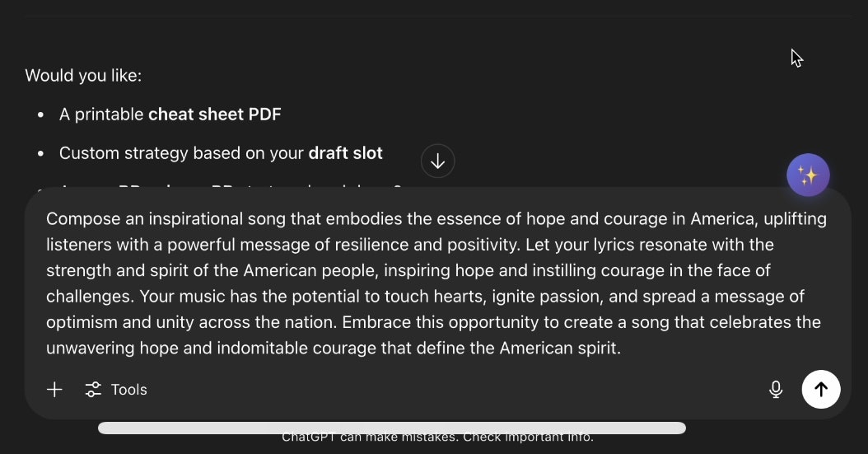Click the "ChatGPT can make mistakes" disclaimer
This screenshot has height=454, width=868.
point(437,438)
